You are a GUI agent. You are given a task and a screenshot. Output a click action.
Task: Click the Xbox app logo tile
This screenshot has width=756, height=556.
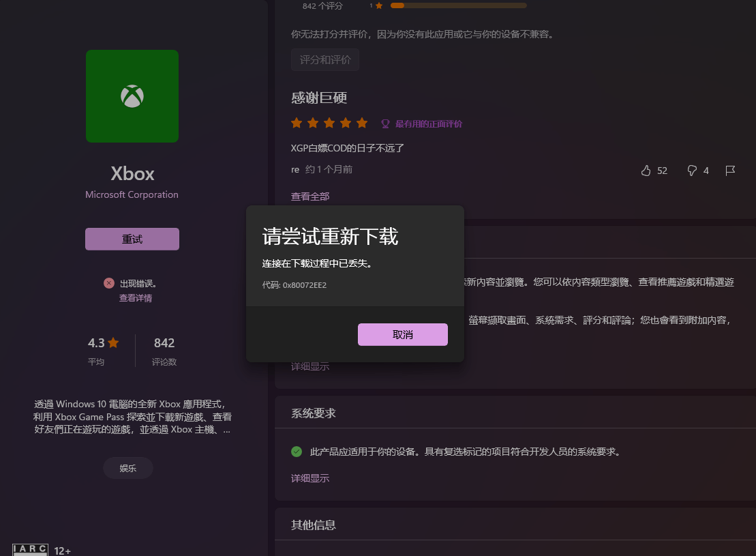tap(132, 96)
